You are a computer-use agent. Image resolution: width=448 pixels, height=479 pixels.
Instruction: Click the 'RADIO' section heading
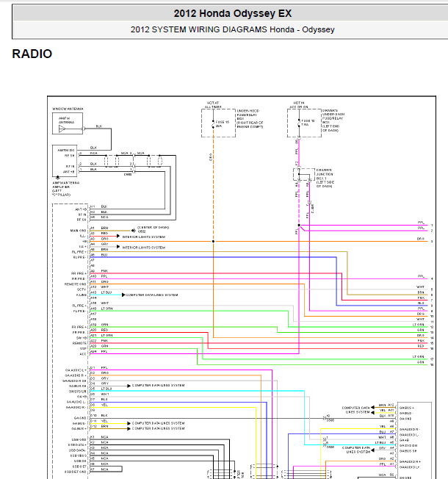[32, 54]
